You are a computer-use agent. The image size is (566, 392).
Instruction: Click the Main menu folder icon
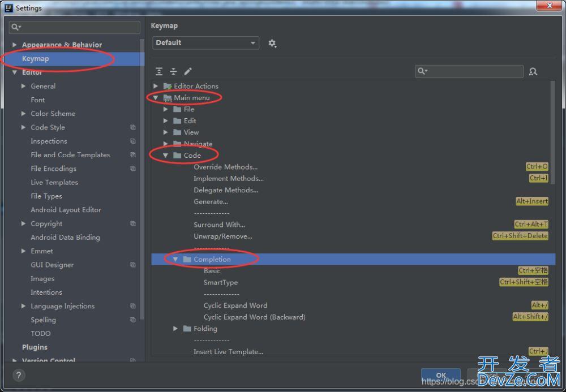[x=168, y=98]
